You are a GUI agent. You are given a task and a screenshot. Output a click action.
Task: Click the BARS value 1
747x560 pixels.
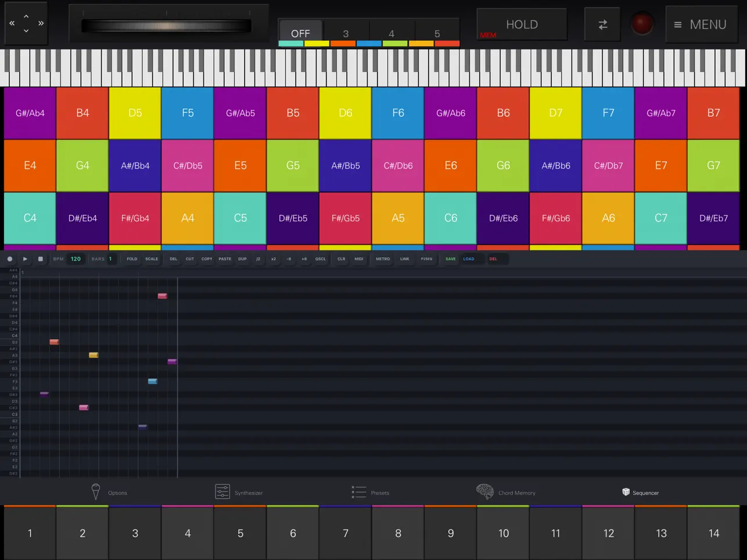coord(110,259)
